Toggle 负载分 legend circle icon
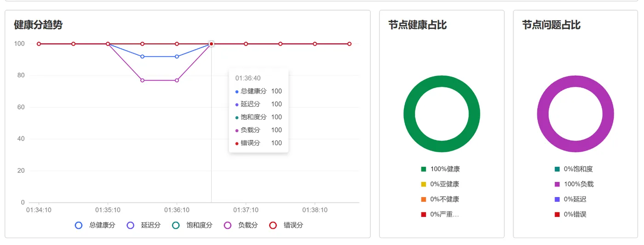The width and height of the screenshot is (644, 245). point(227,225)
